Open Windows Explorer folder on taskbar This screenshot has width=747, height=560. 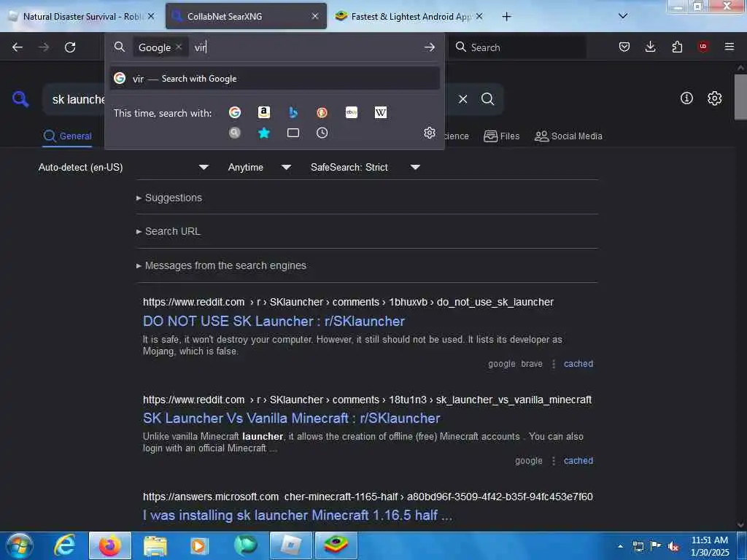click(x=155, y=545)
